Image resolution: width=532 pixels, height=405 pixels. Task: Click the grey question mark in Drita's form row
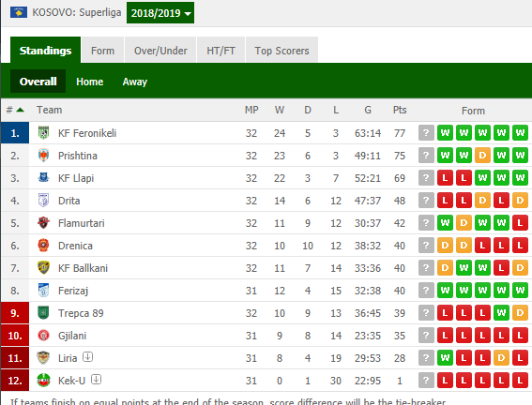point(426,201)
